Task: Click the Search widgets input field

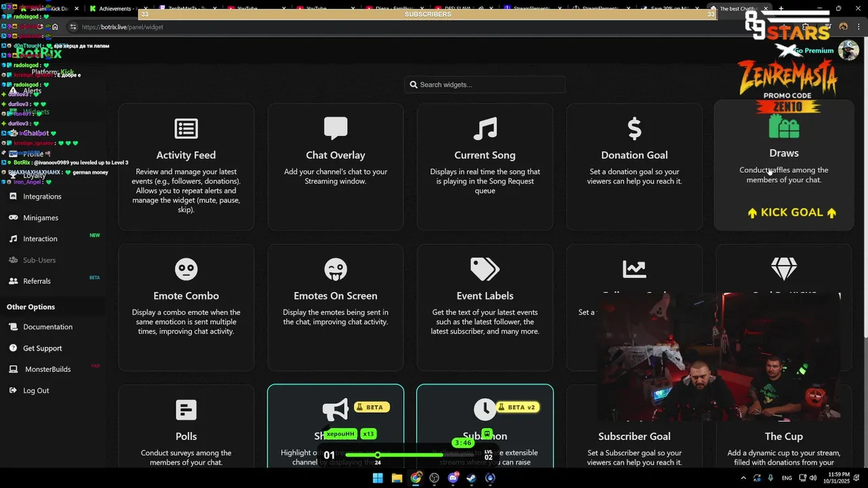Action: point(485,85)
